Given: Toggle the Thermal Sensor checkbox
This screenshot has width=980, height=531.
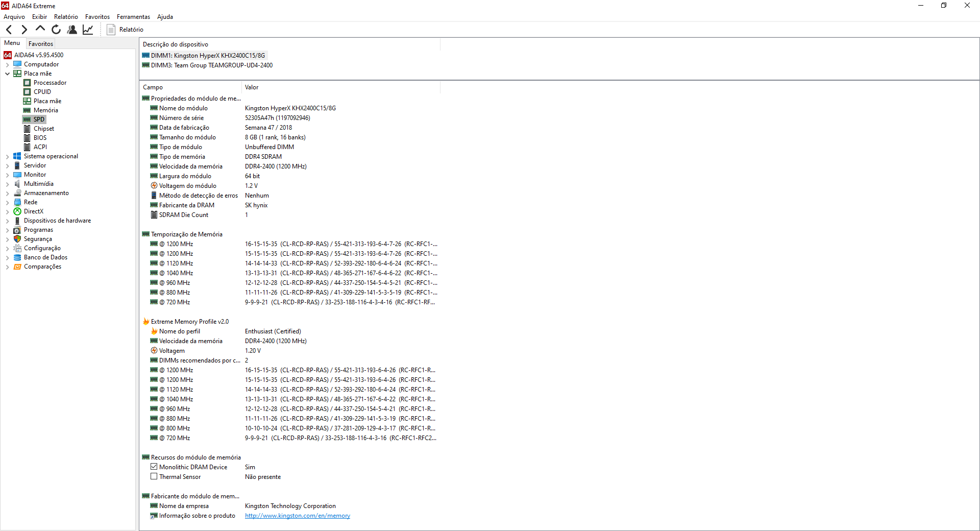Looking at the screenshot, I should [154, 476].
